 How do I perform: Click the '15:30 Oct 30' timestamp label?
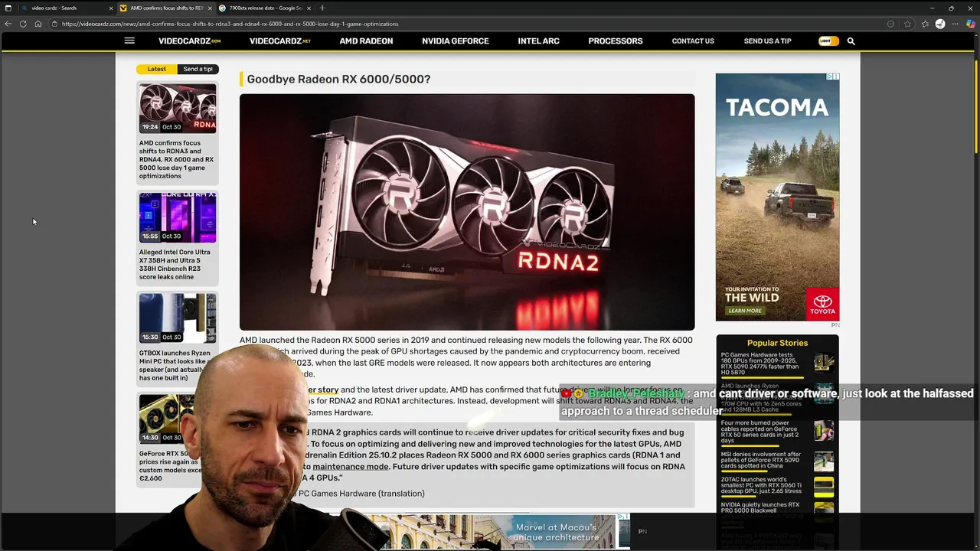162,337
